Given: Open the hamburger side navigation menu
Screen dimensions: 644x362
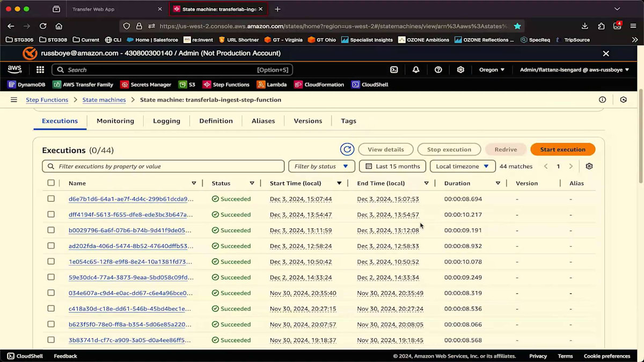Looking at the screenshot, I should (x=14, y=100).
